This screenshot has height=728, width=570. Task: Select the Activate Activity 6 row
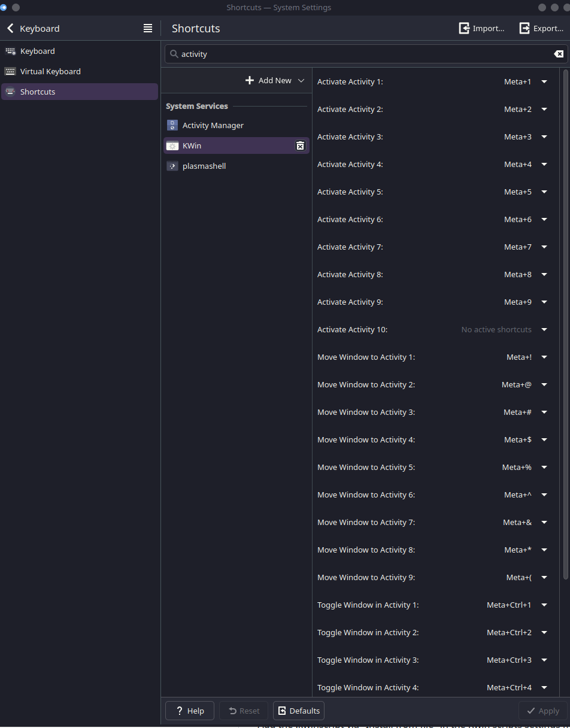click(437, 219)
